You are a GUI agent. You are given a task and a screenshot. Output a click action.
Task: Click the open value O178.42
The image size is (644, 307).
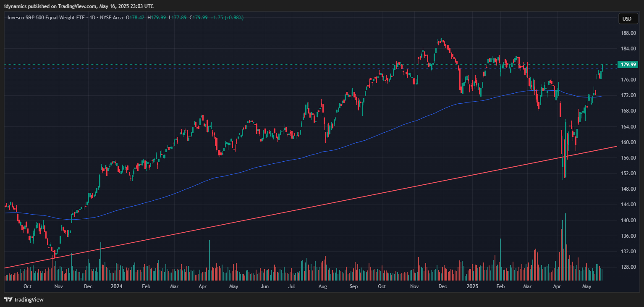135,18
